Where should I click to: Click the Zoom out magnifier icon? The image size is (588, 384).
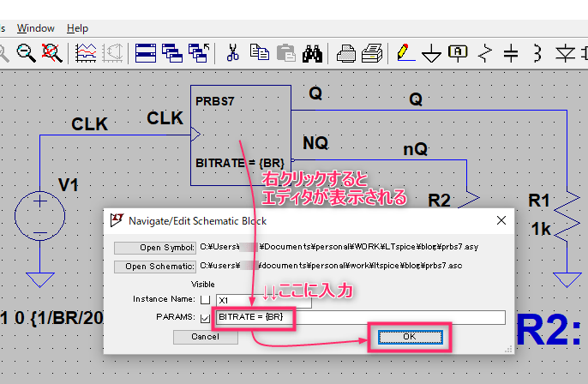[27, 52]
